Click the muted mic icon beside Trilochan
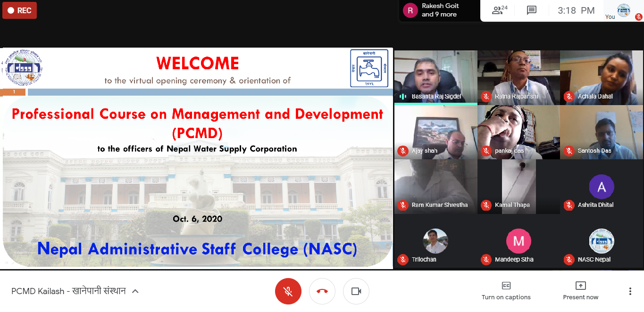 click(403, 260)
